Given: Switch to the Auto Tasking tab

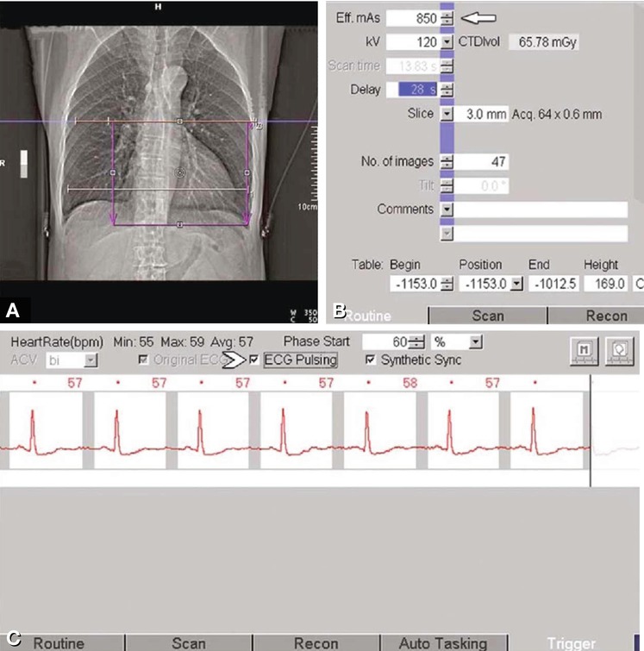Looking at the screenshot, I should click(442, 643).
